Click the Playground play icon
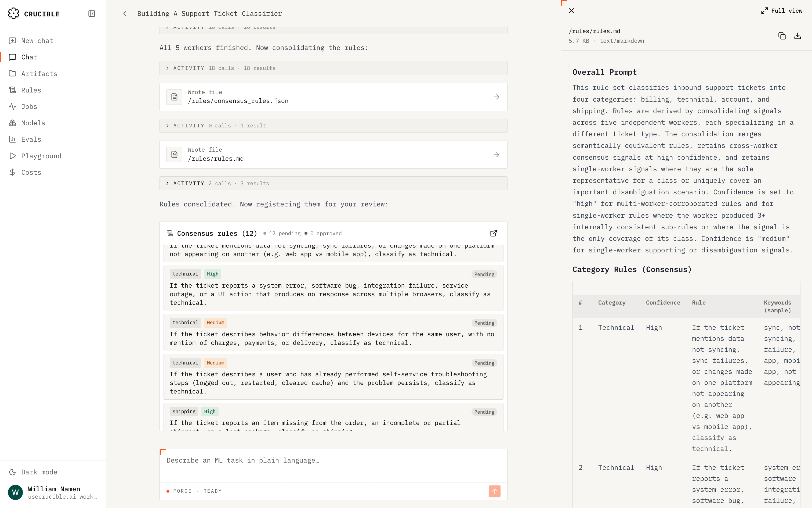812x508 pixels. [12, 156]
